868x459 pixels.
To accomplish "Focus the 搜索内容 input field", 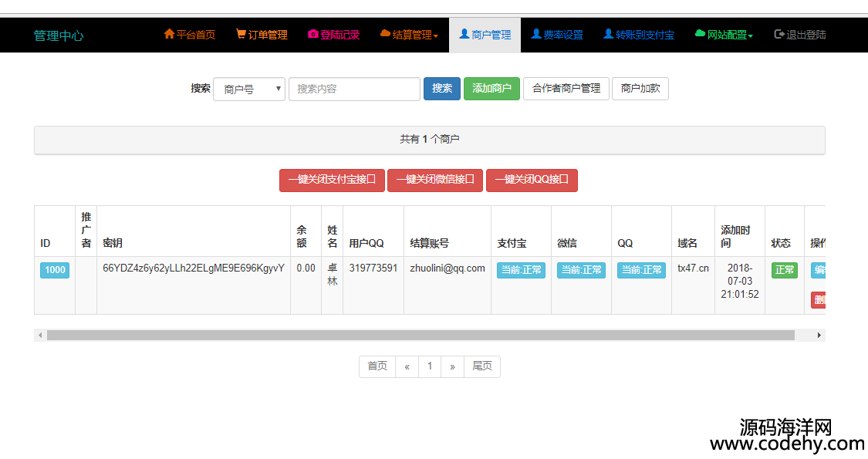I will pyautogui.click(x=354, y=89).
